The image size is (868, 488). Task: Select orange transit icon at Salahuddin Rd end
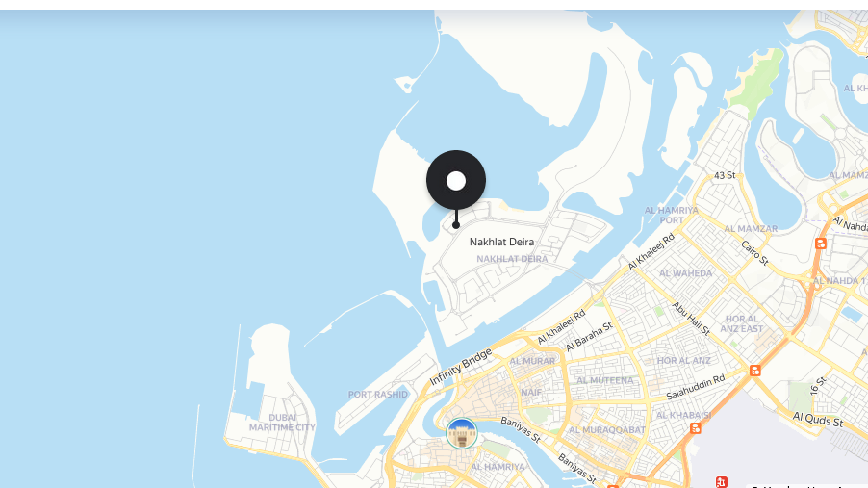[x=755, y=371]
